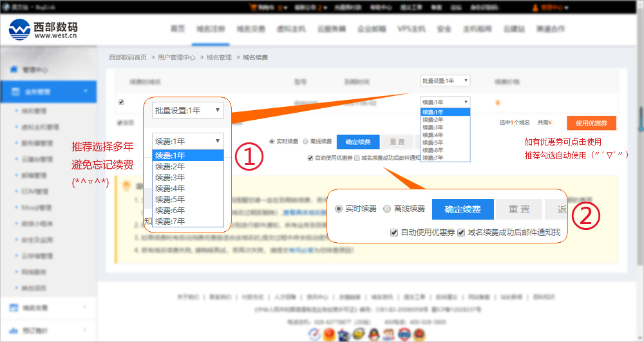This screenshot has width=644, height=342.
Task: Open the 域名注册 navigation tab
Action: coord(211,30)
